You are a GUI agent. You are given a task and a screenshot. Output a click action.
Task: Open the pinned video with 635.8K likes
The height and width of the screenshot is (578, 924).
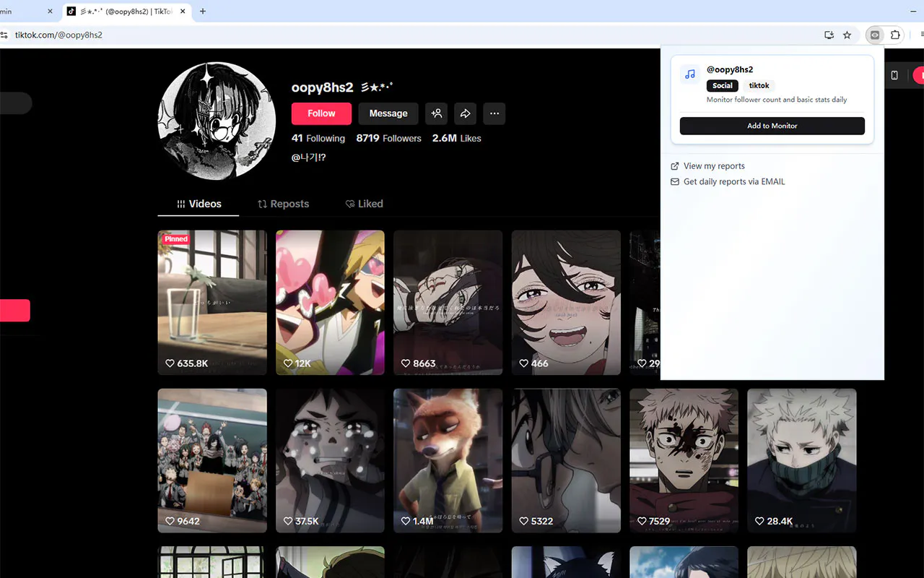(x=212, y=303)
